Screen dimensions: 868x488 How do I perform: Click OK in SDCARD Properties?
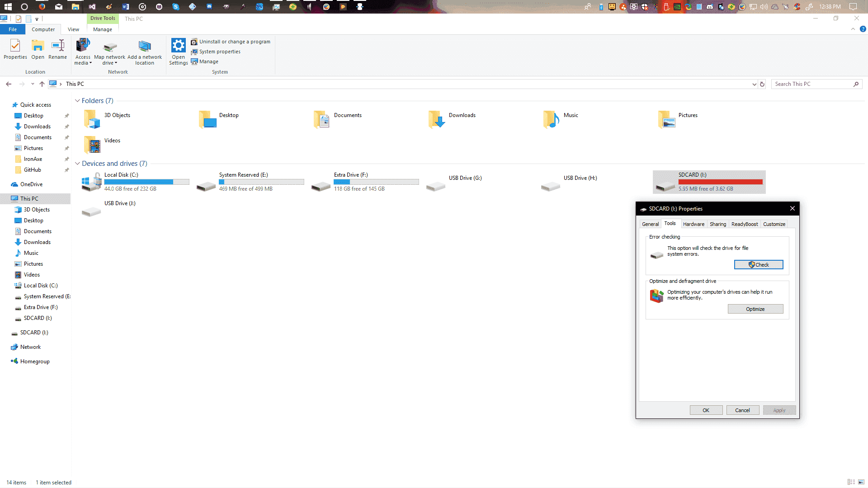click(x=706, y=410)
